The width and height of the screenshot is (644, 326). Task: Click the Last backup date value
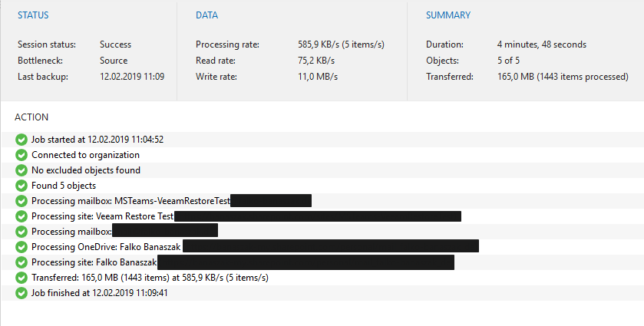click(131, 77)
